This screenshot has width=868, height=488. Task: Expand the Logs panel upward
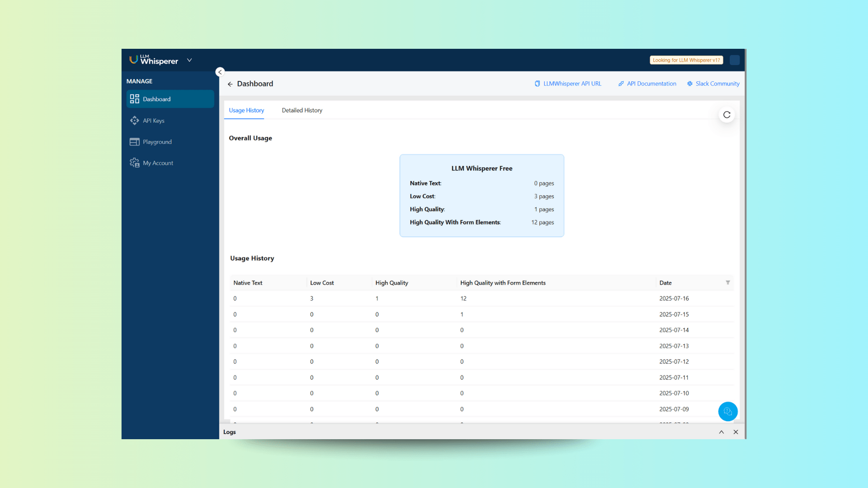721,432
